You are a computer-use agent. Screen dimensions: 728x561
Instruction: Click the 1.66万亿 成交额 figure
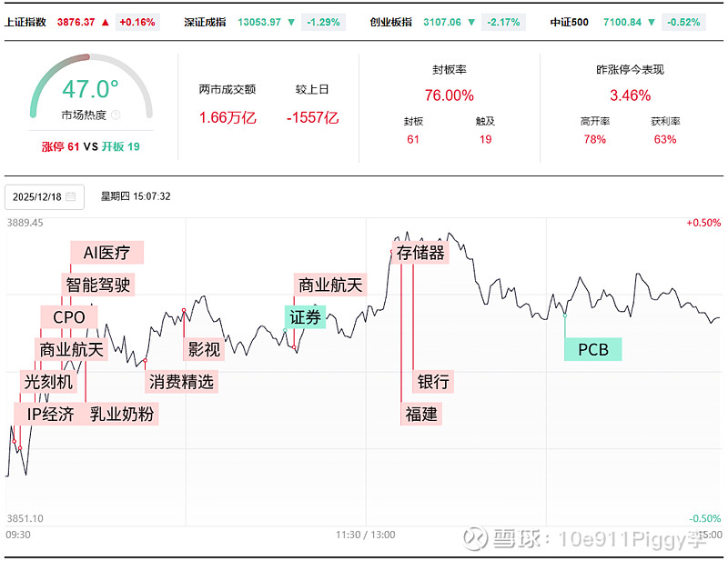(x=227, y=117)
